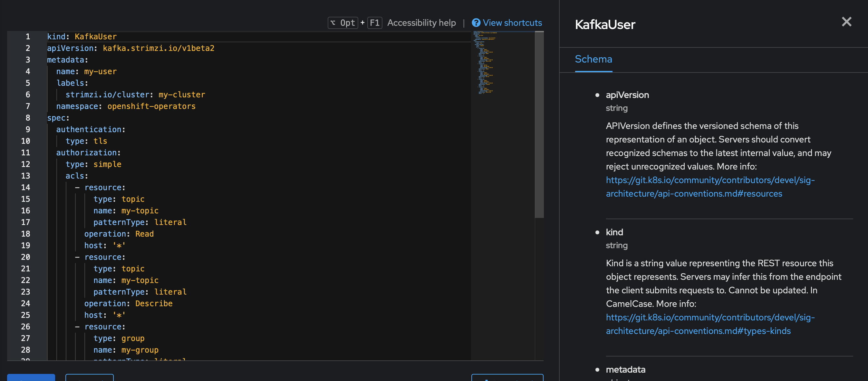Close the KafkaUser schema side panel
This screenshot has width=868, height=381.
click(846, 22)
